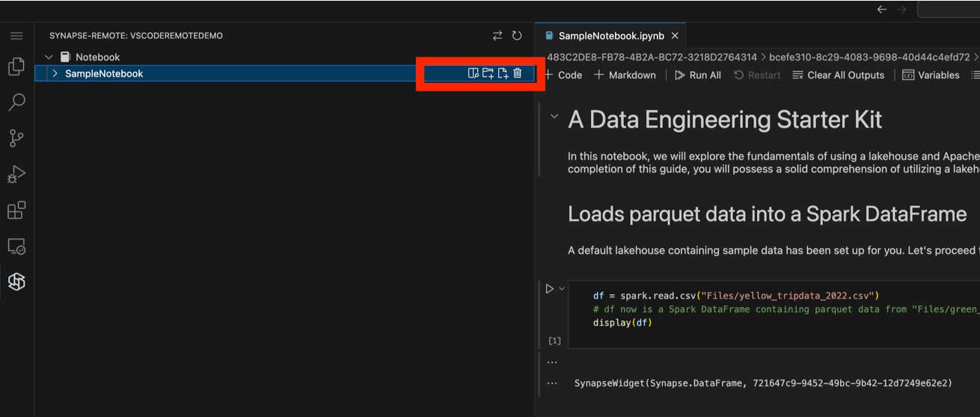980x417 pixels.
Task: Click the green comment line in code cell
Action: tap(785, 309)
